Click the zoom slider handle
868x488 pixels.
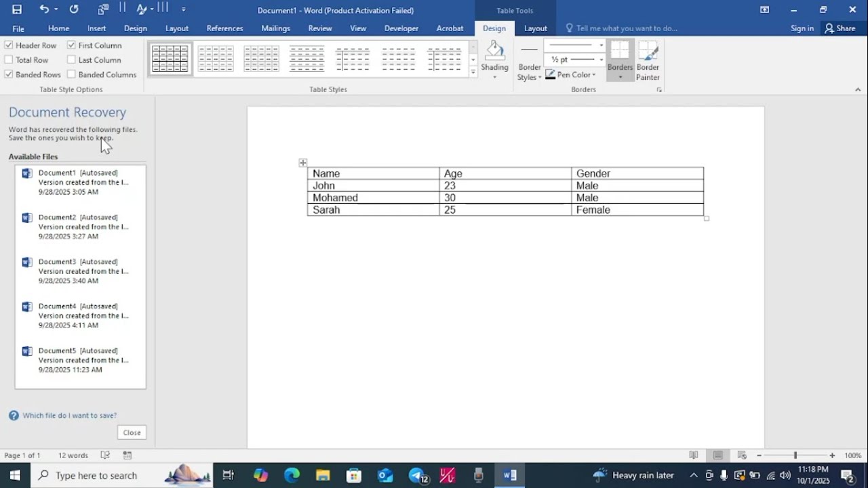tap(795, 455)
